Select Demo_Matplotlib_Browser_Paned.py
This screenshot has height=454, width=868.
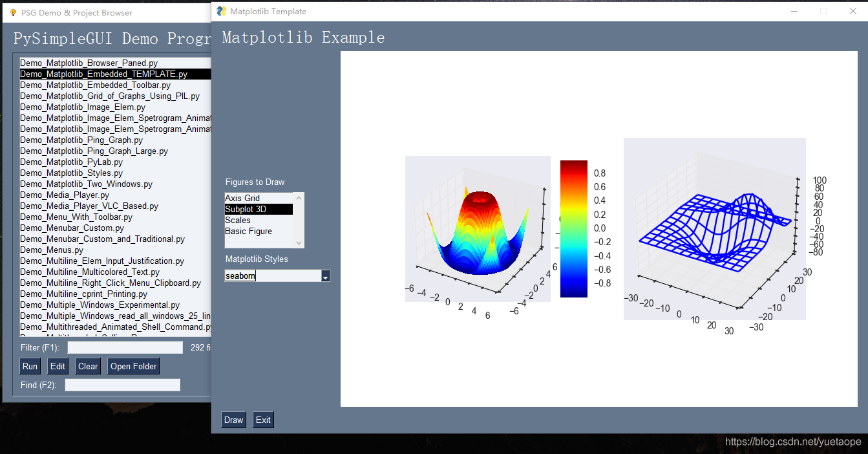pos(115,63)
